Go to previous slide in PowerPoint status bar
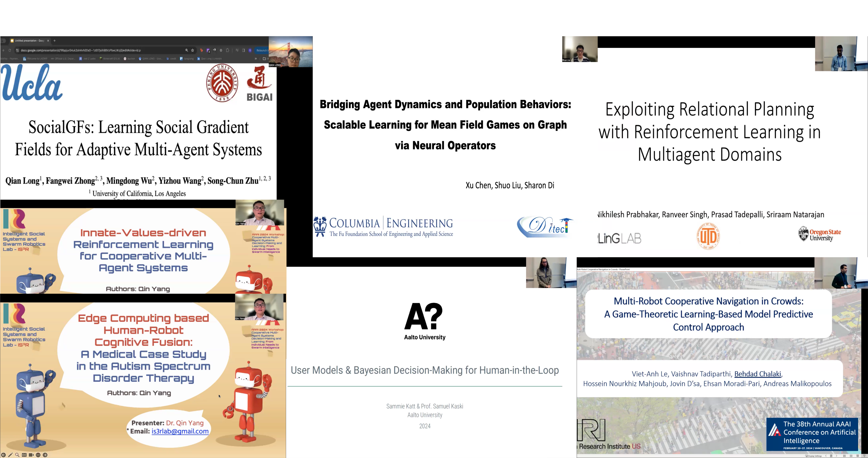The width and height of the screenshot is (868, 458). 826,456
